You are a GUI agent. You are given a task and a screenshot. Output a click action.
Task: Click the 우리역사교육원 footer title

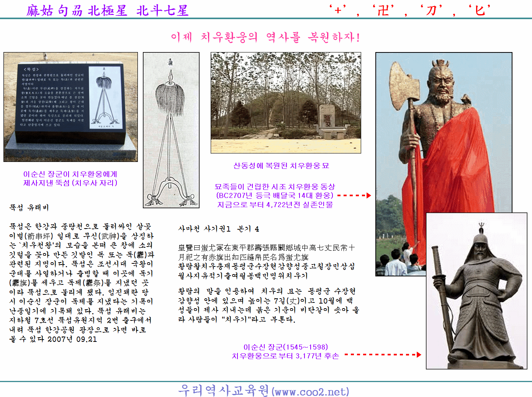coord(224,390)
